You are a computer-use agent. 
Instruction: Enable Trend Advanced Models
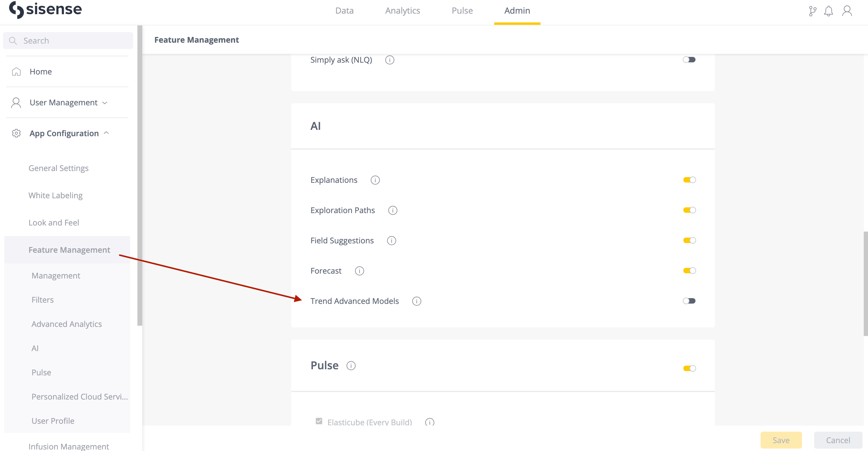click(690, 301)
